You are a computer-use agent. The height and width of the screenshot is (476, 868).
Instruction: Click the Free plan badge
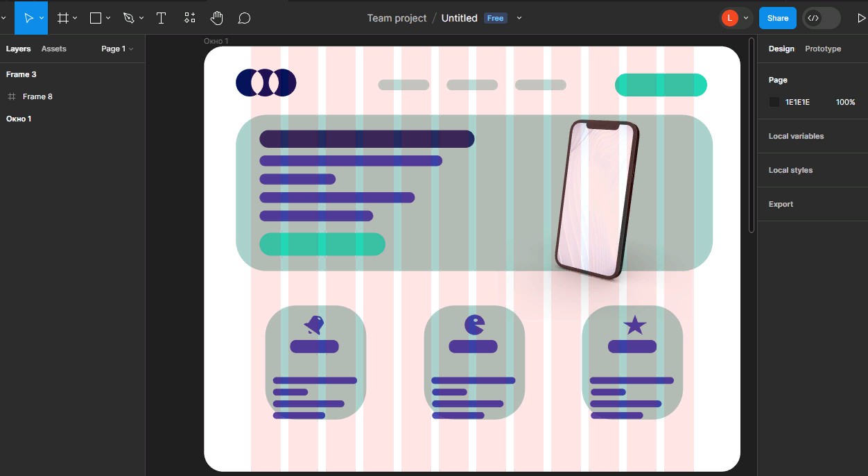click(495, 18)
